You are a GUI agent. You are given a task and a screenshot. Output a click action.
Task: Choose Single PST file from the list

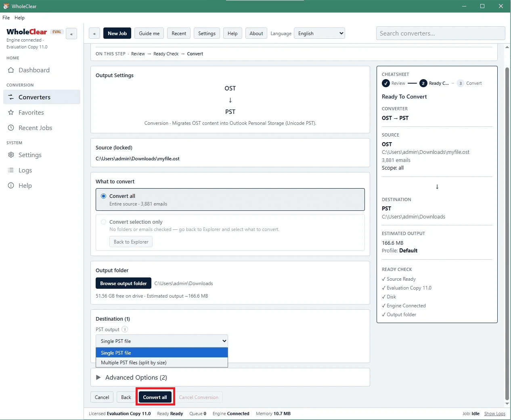coord(162,353)
